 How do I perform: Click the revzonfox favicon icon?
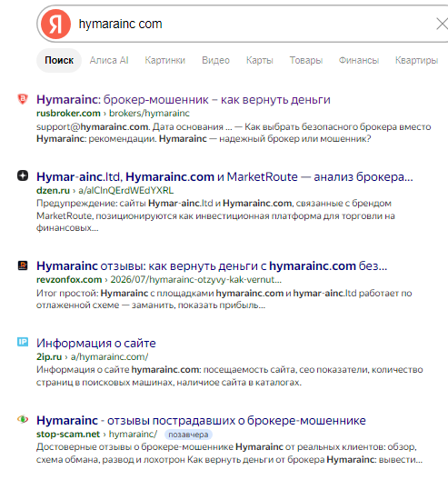click(x=23, y=265)
